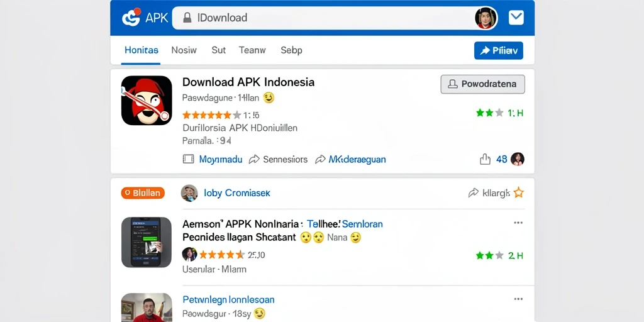The height and width of the screenshot is (322, 644).
Task: Open the Ioby Cromiasek profile link
Action: (x=237, y=193)
